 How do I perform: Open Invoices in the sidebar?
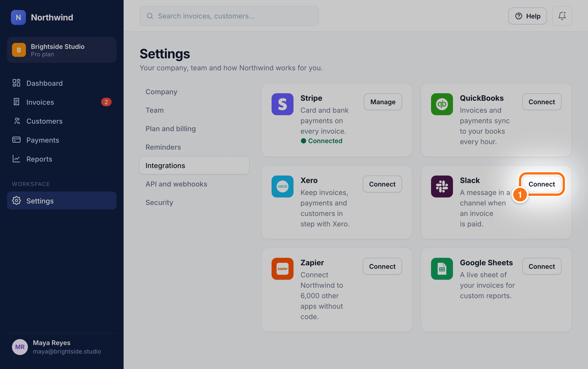(62, 102)
